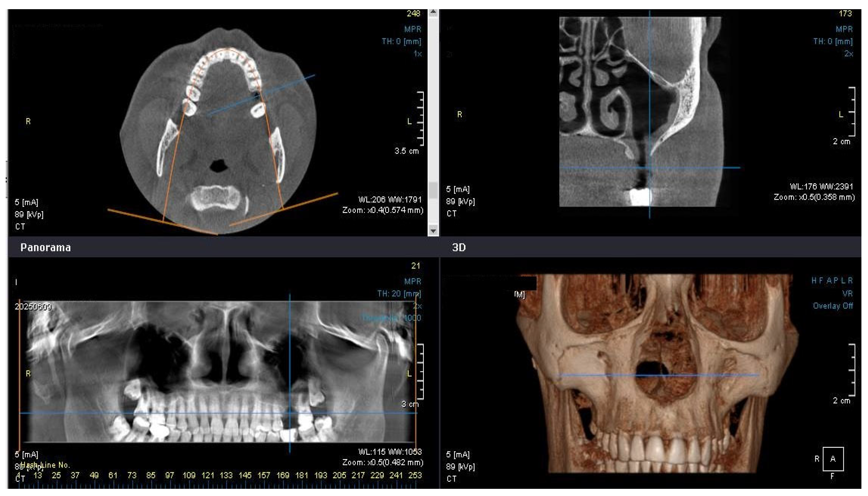Viewport: 868px width, 496px height.
Task: Click the MPR label in the panorama view
Action: click(x=413, y=281)
